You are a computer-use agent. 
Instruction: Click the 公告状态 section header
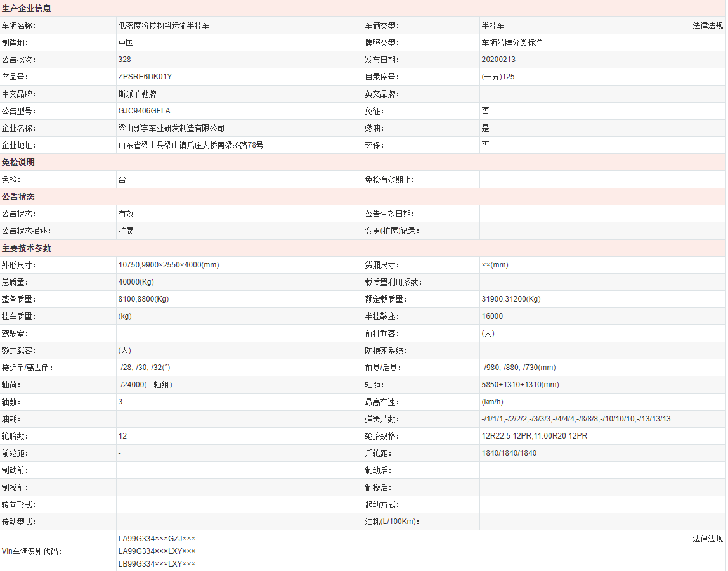click(18, 196)
